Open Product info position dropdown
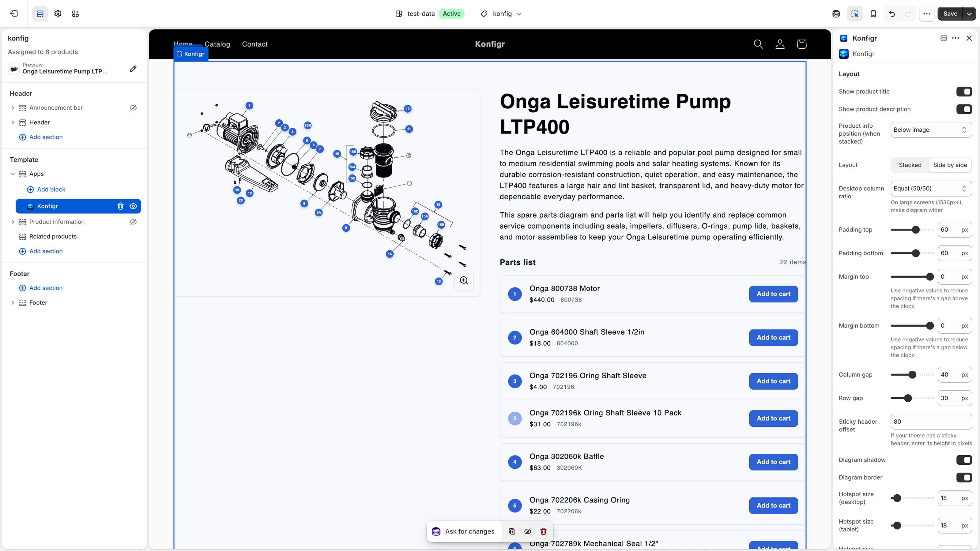 point(931,130)
